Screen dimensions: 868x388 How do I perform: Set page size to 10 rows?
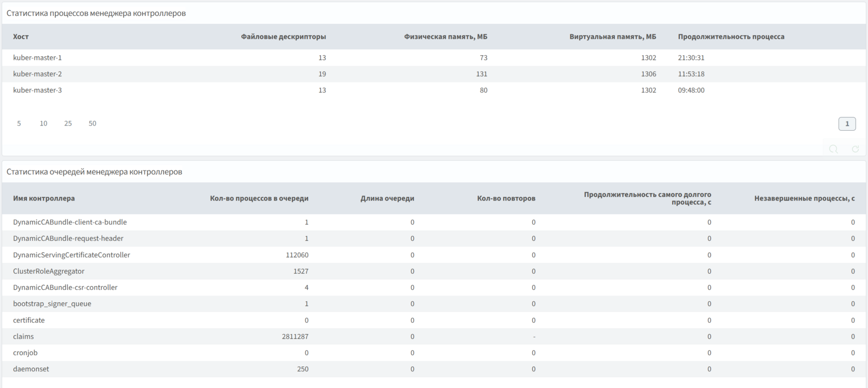click(x=43, y=123)
